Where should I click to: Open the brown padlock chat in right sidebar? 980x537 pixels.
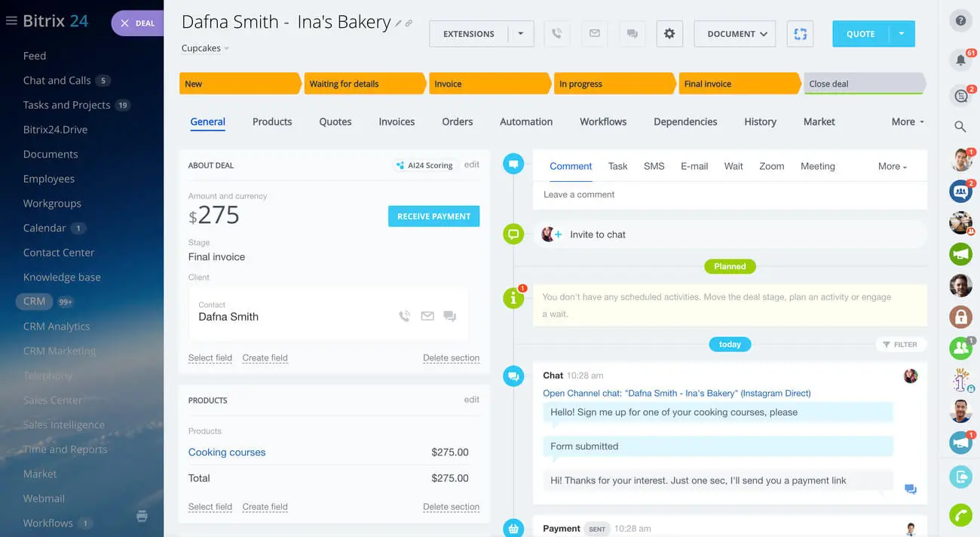pos(960,317)
